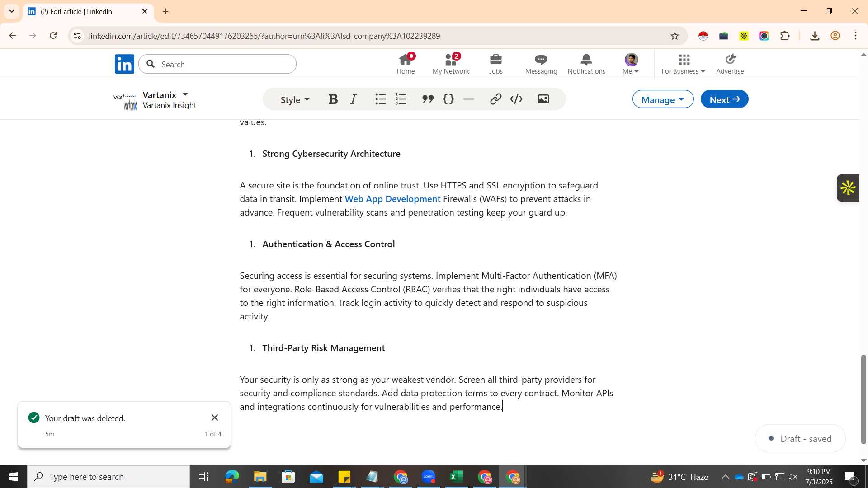Close the Edit article LinkedIn tab

pyautogui.click(x=145, y=11)
